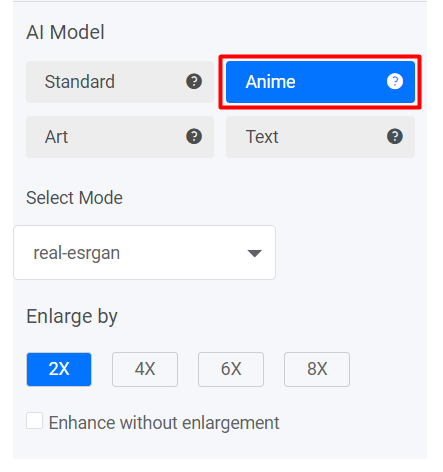Click the Select Mode label
The image size is (443, 472).
tap(74, 198)
